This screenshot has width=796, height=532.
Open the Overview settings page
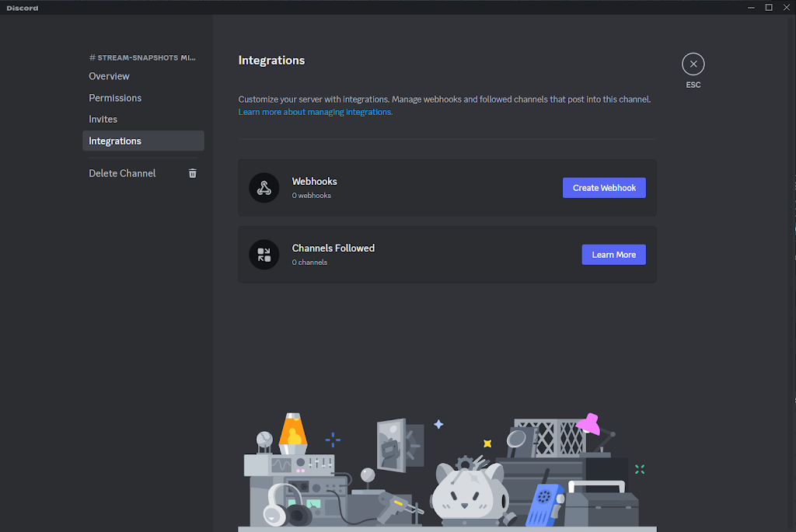[110, 76]
